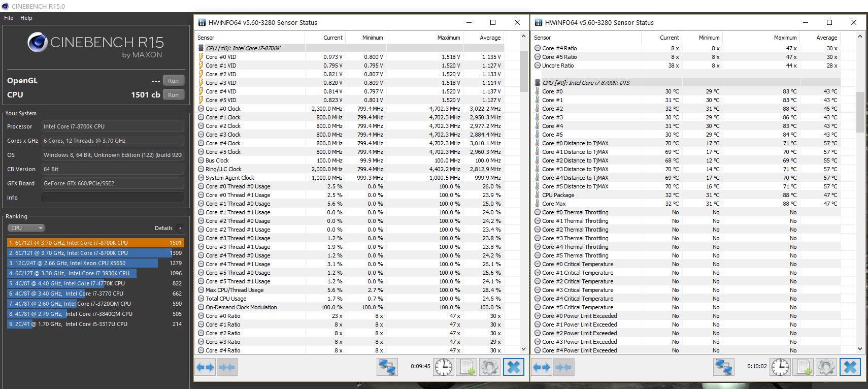Open the Help menu in Cinebench
The height and width of the screenshot is (389, 868).
[26, 18]
